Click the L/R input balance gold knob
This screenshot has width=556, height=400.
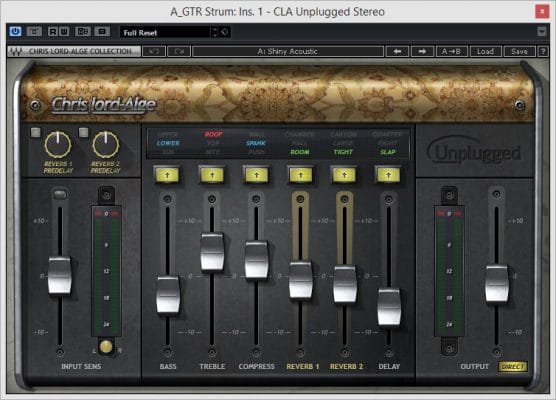pyautogui.click(x=106, y=346)
